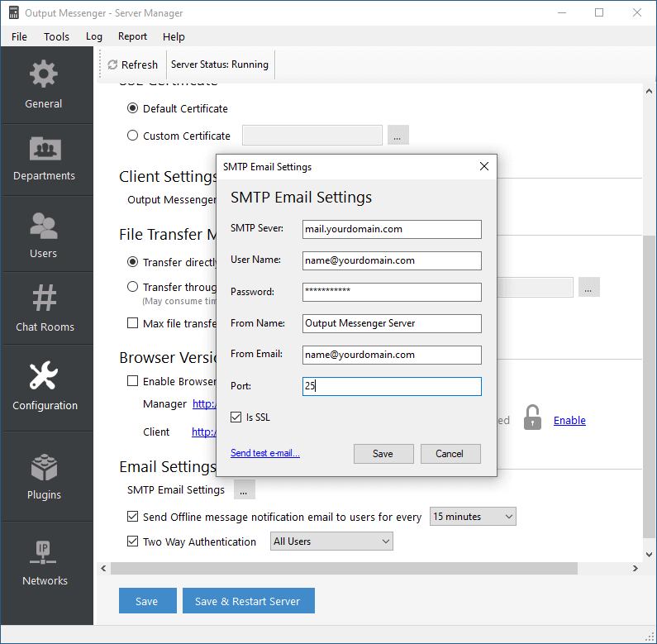Click Save in SMTP dialog
Viewport: 657px width, 644px height.
[x=383, y=454]
